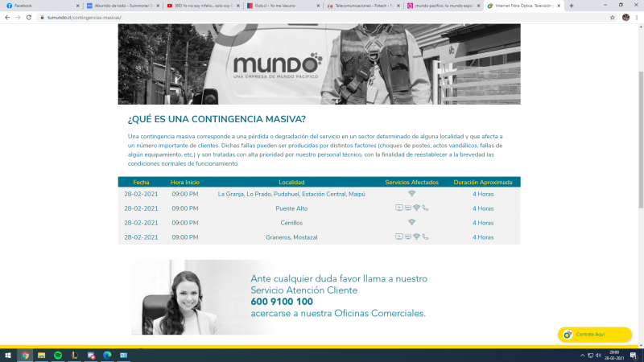Click the second screen icon in Puente Alto row
Viewport: 644px width, 362px height.
click(x=408, y=208)
